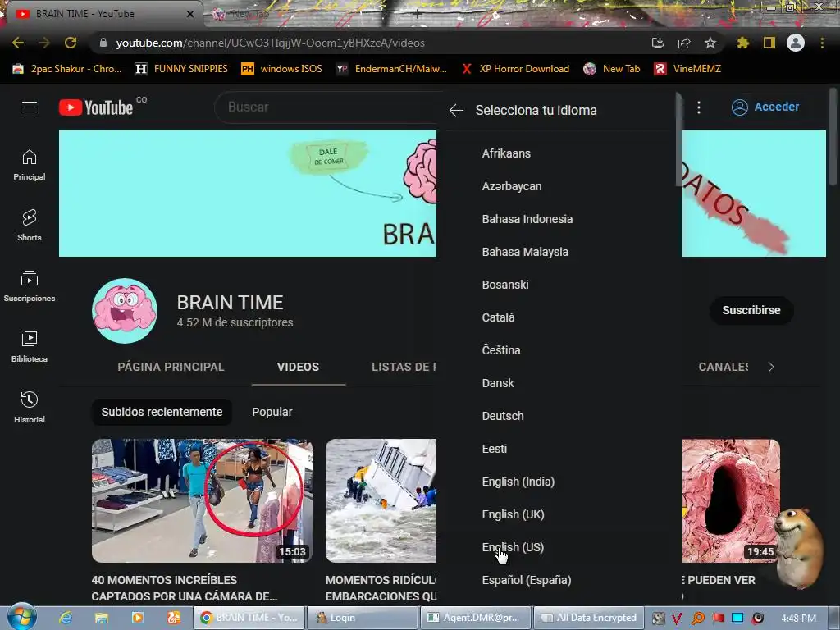Open Shorts from the sidebar

pos(30,226)
